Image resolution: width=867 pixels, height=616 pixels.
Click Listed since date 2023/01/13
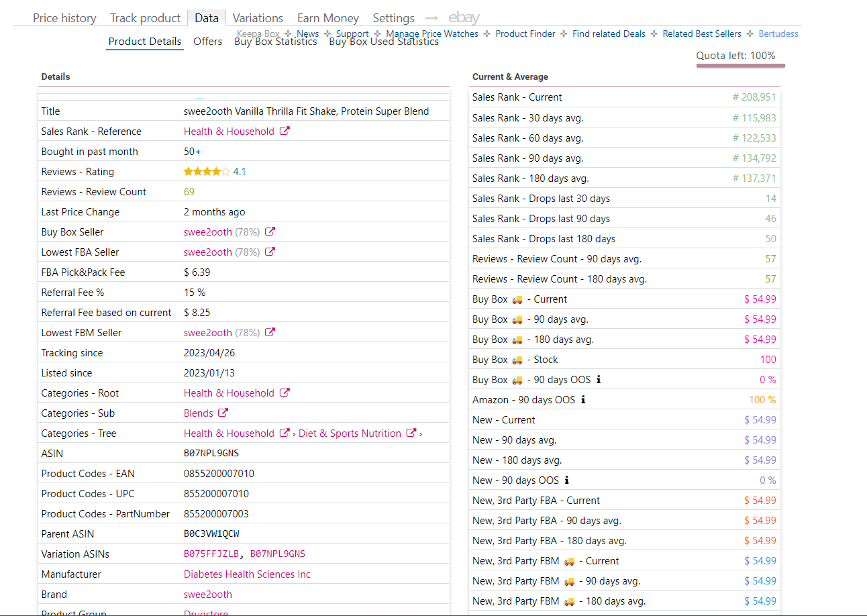(x=209, y=373)
